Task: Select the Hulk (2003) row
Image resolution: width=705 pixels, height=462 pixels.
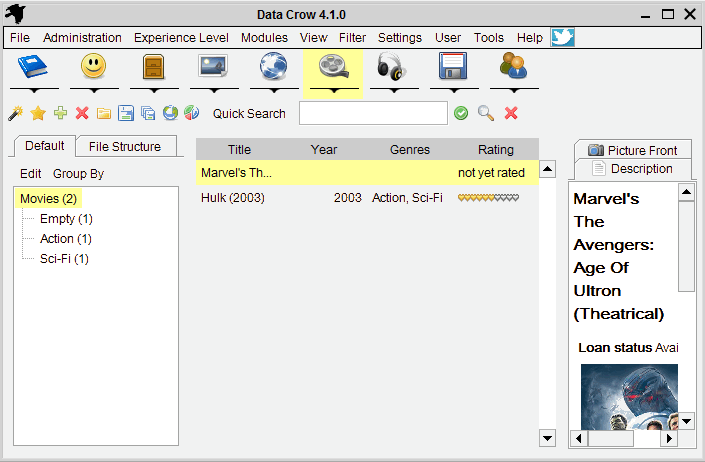Action: click(367, 198)
